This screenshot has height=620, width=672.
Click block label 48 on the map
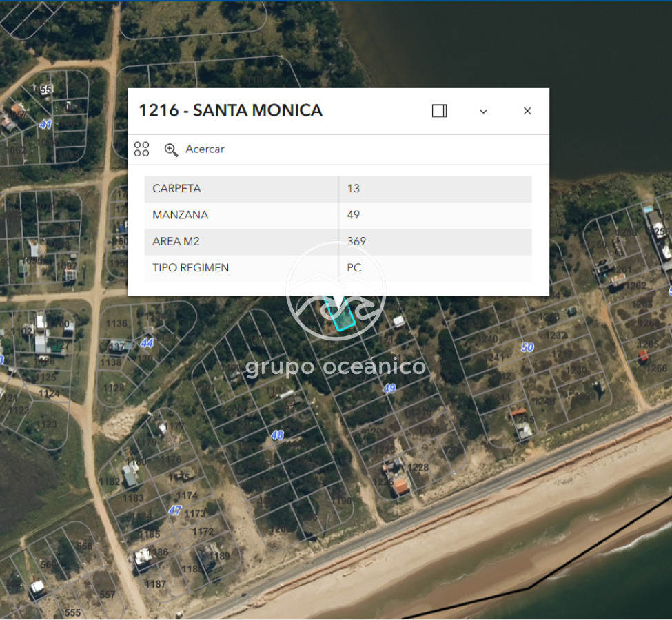coord(277,435)
